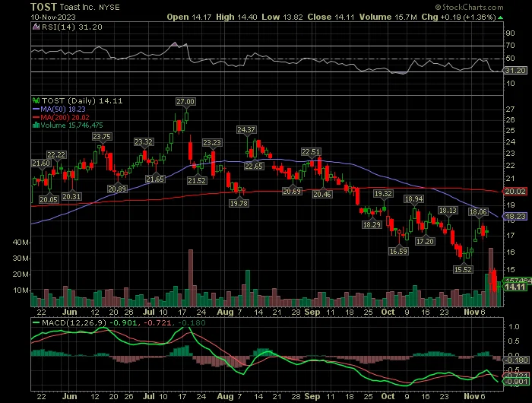Click the red -0.721 value in MACD legend
532x403 pixels.
[157, 322]
